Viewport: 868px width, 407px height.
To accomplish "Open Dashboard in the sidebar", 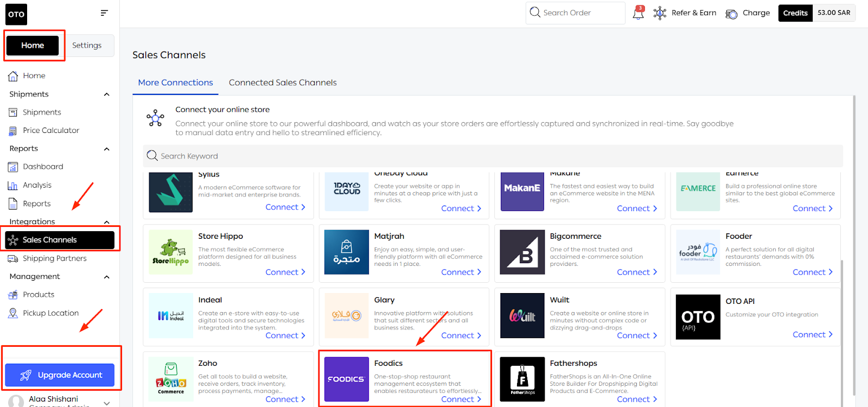I will pyautogui.click(x=43, y=167).
